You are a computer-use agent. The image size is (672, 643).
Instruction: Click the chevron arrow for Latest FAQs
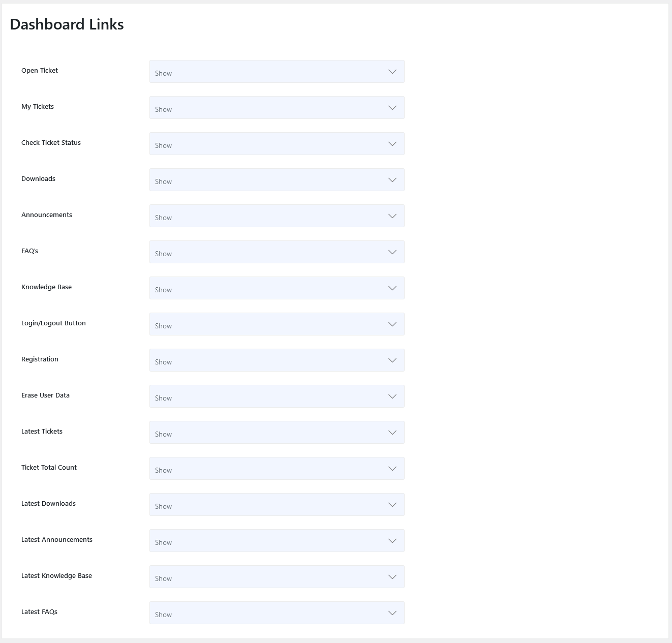click(x=392, y=613)
